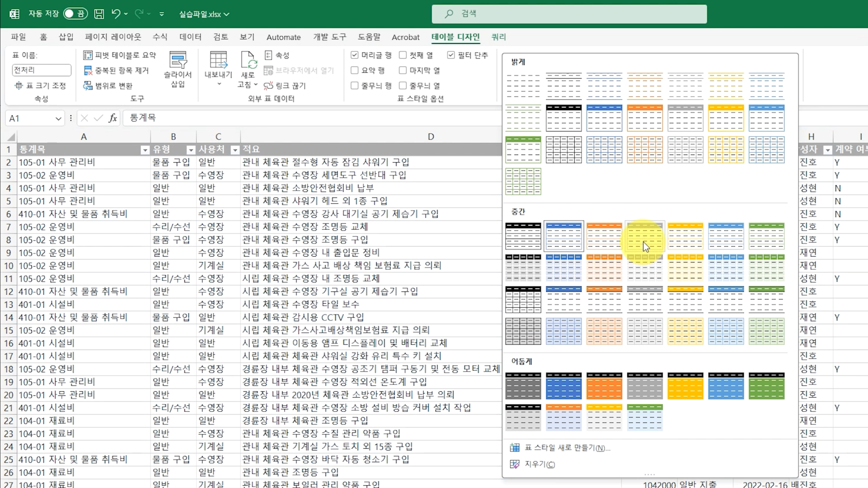Insert a slicer (슬라이서 삽입)
868x488 pixels.
click(178, 69)
